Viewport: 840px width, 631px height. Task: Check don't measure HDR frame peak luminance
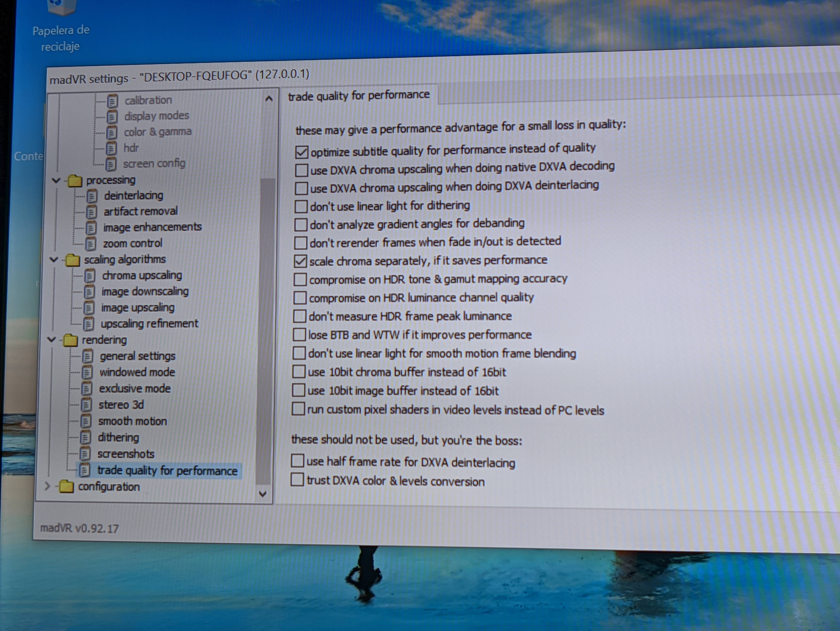pos(300,316)
